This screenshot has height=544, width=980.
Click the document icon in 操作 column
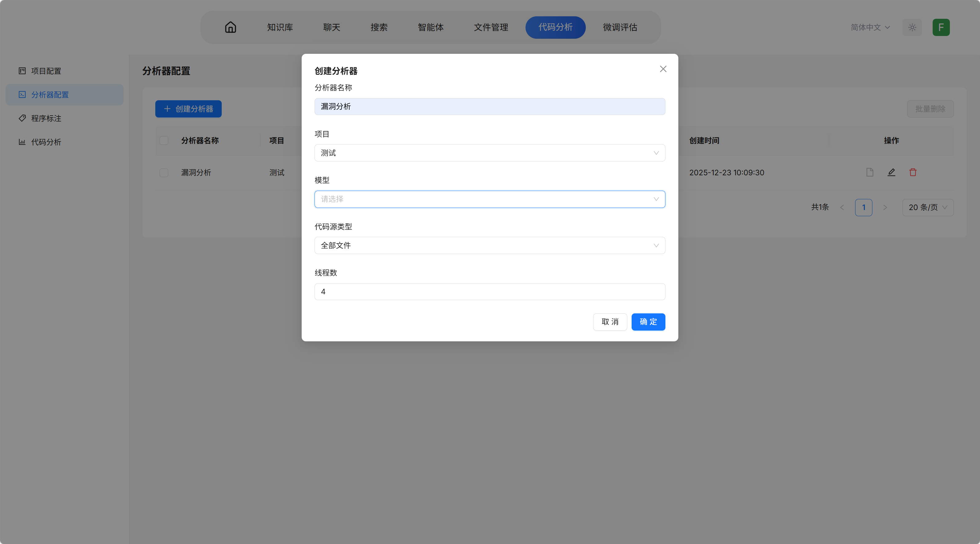coord(870,172)
